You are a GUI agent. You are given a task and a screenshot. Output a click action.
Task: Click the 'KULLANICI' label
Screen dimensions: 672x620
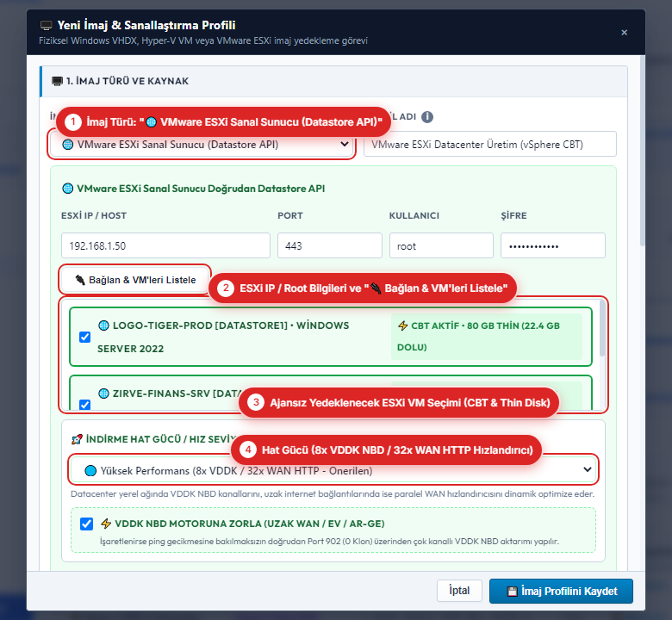[x=414, y=215]
